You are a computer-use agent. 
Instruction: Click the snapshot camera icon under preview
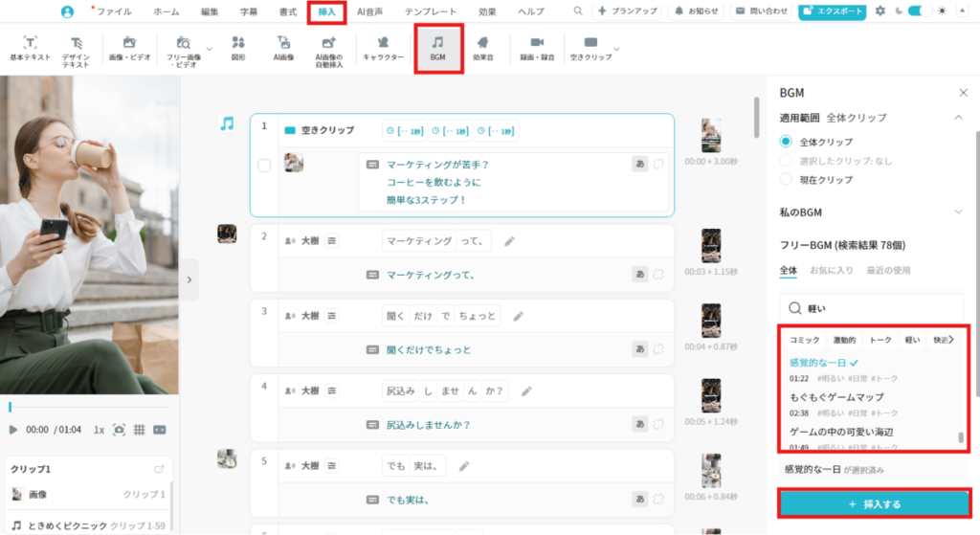(119, 430)
